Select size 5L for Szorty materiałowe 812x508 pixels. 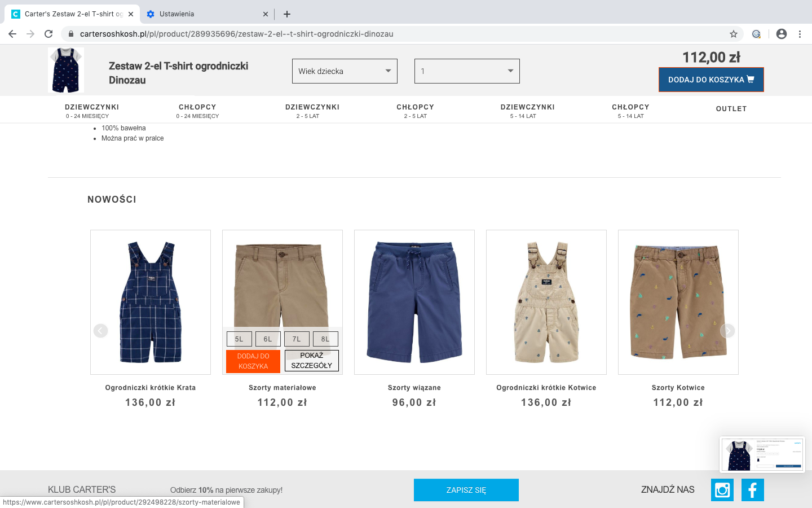click(239, 339)
